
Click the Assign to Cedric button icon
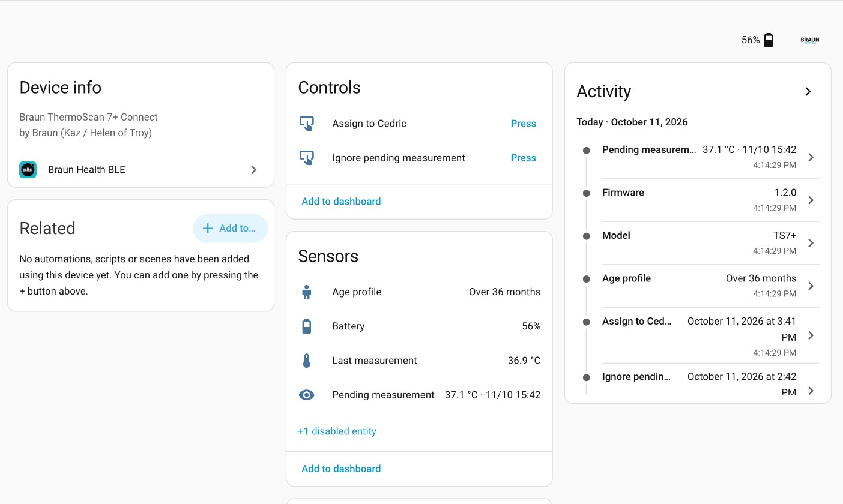point(307,124)
